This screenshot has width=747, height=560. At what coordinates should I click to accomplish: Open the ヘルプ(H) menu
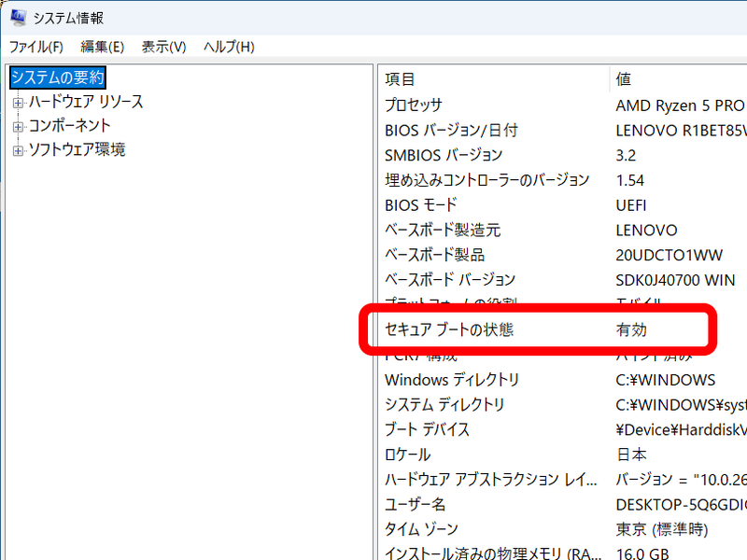point(229,47)
